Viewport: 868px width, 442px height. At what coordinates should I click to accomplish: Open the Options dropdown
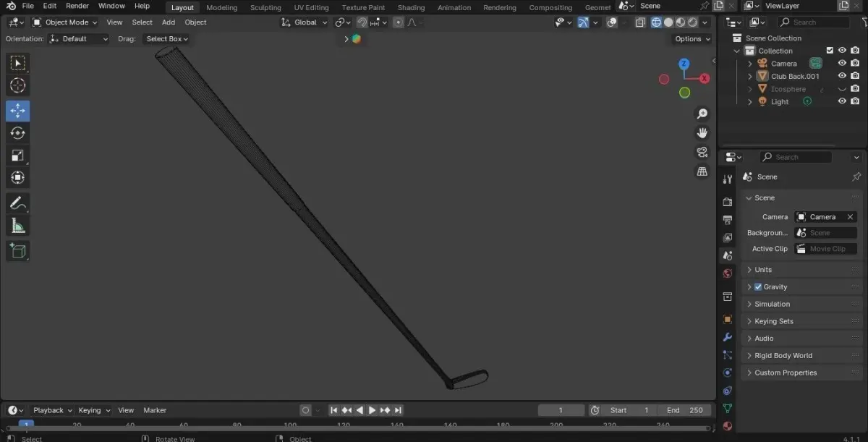click(692, 39)
